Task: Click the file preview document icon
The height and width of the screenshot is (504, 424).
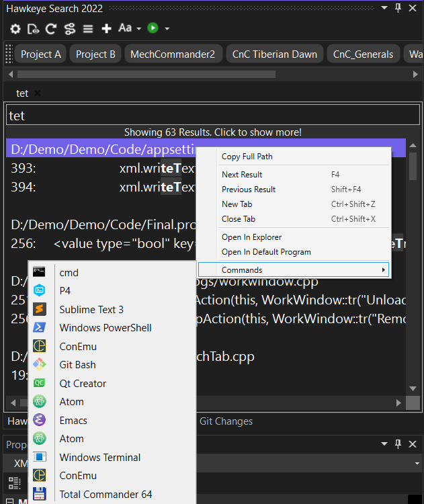Action: tap(33, 29)
